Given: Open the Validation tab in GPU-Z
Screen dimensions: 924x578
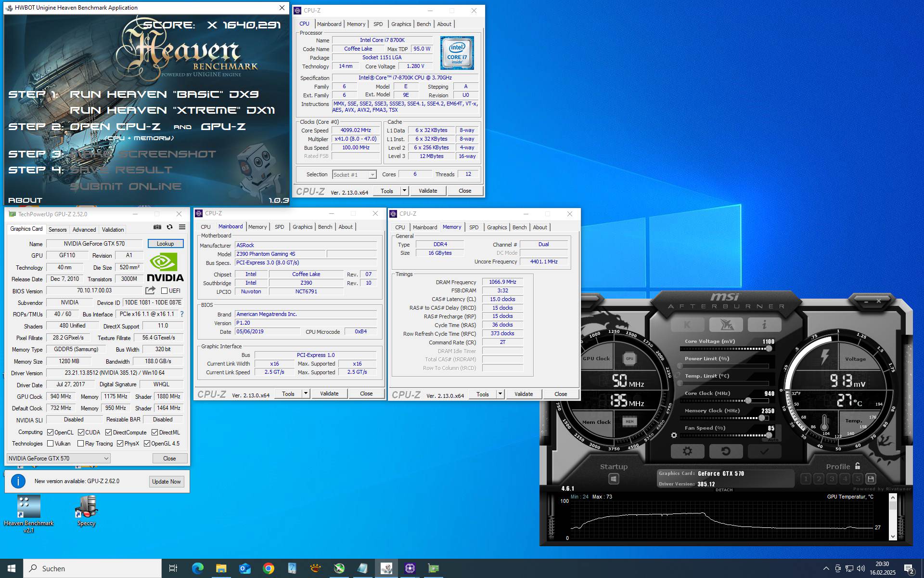Looking at the screenshot, I should point(113,229).
